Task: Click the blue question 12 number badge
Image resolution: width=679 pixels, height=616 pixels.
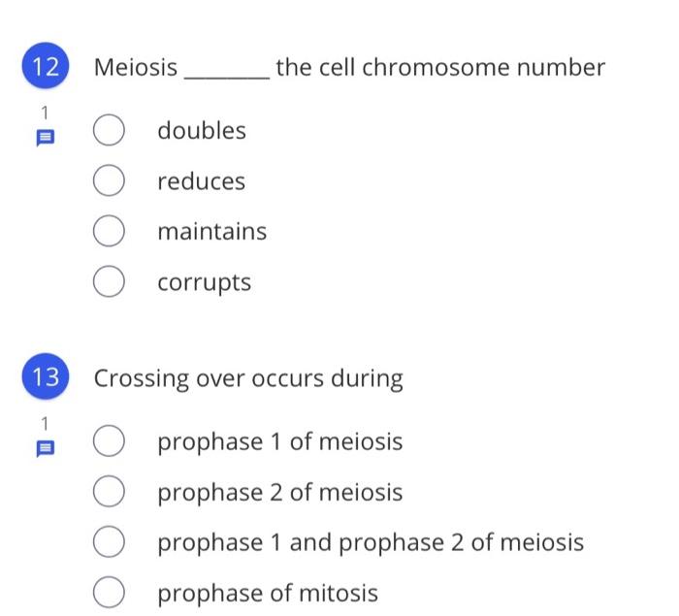Action: pyautogui.click(x=46, y=66)
